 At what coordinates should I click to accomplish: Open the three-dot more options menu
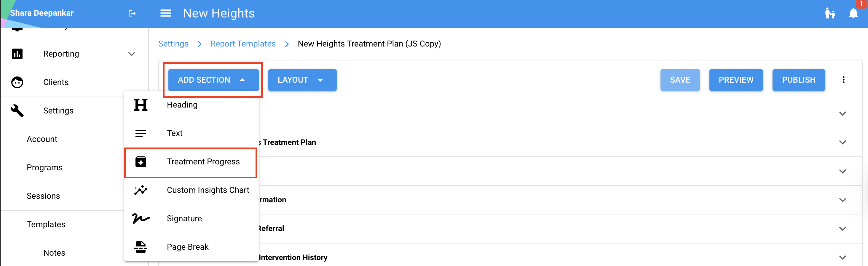(x=843, y=80)
